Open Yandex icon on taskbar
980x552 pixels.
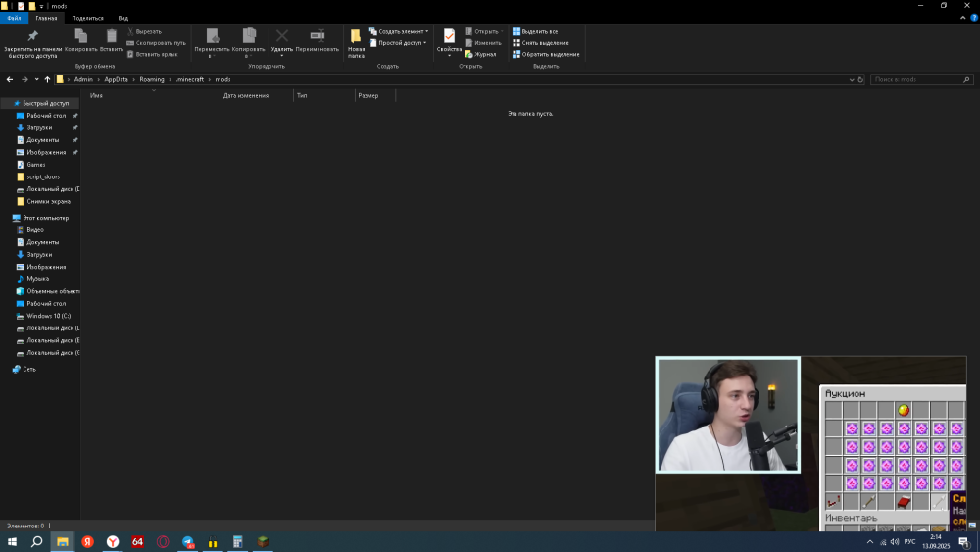pyautogui.click(x=87, y=542)
